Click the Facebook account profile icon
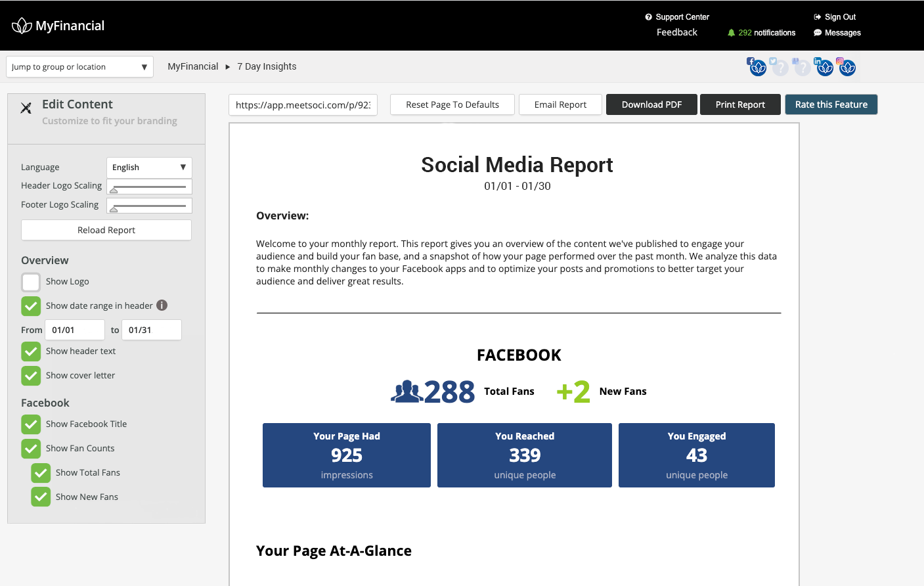The image size is (924, 586). (757, 67)
